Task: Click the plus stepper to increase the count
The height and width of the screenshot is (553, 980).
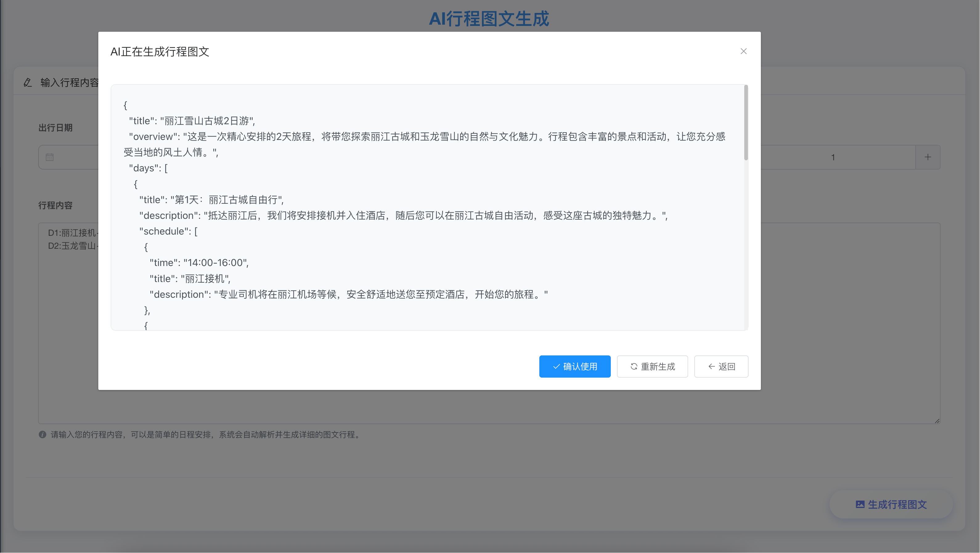Action: (x=928, y=157)
